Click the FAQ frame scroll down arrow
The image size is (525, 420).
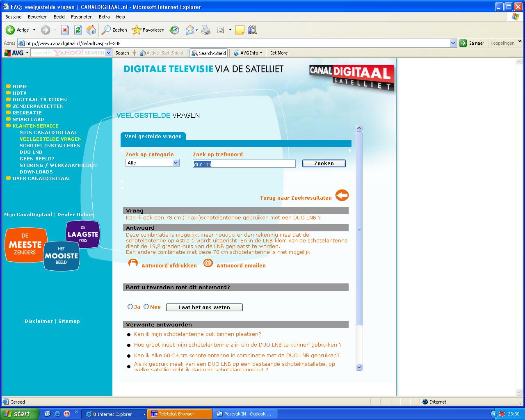(359, 367)
